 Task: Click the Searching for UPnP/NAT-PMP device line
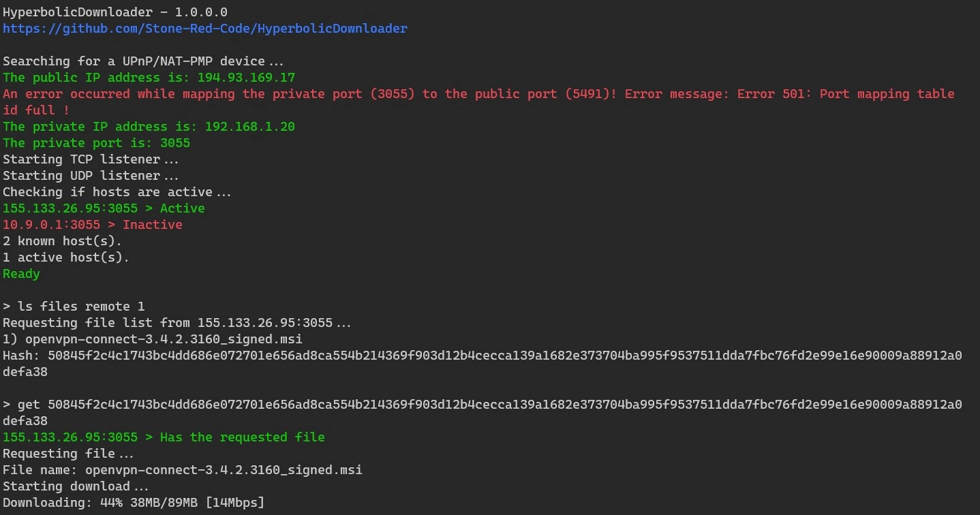[x=143, y=61]
